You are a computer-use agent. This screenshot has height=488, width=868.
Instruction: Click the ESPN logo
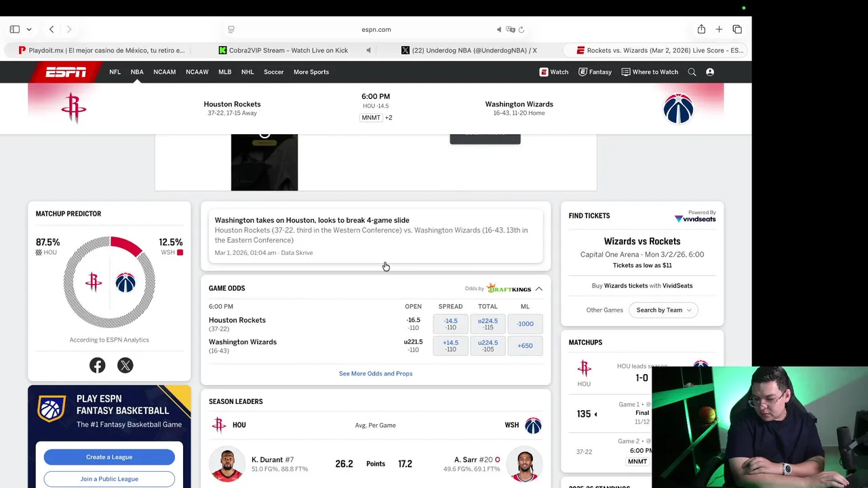point(66,72)
